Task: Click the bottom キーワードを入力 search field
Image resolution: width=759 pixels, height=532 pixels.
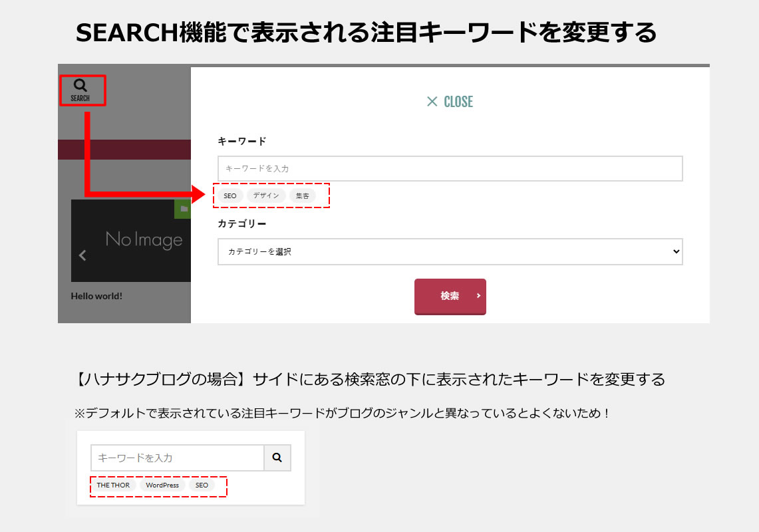Action: coord(177,458)
